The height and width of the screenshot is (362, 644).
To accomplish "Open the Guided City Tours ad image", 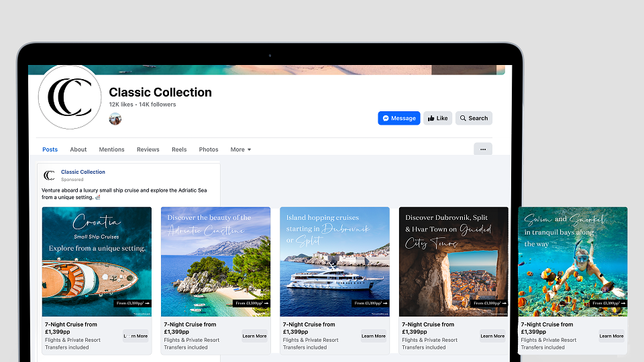I will pyautogui.click(x=454, y=261).
